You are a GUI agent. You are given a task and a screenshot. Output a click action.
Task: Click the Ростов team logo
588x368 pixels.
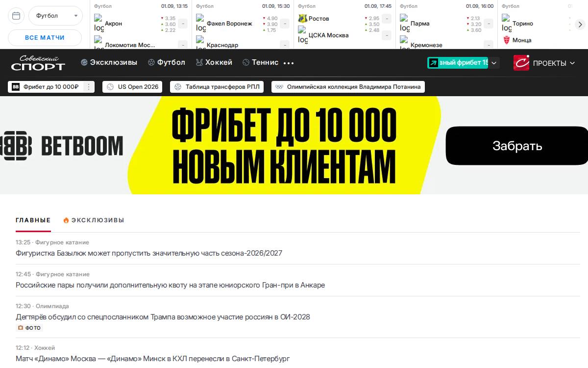302,19
